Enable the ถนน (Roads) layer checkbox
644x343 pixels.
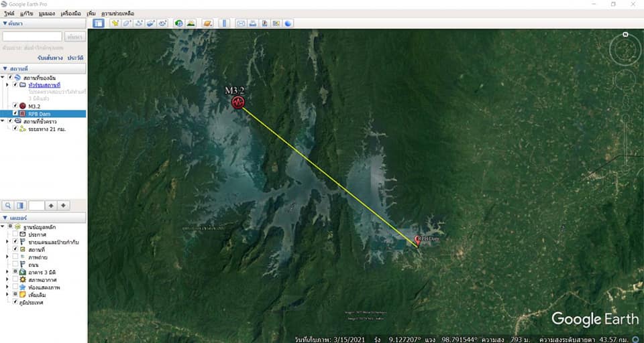click(15, 264)
